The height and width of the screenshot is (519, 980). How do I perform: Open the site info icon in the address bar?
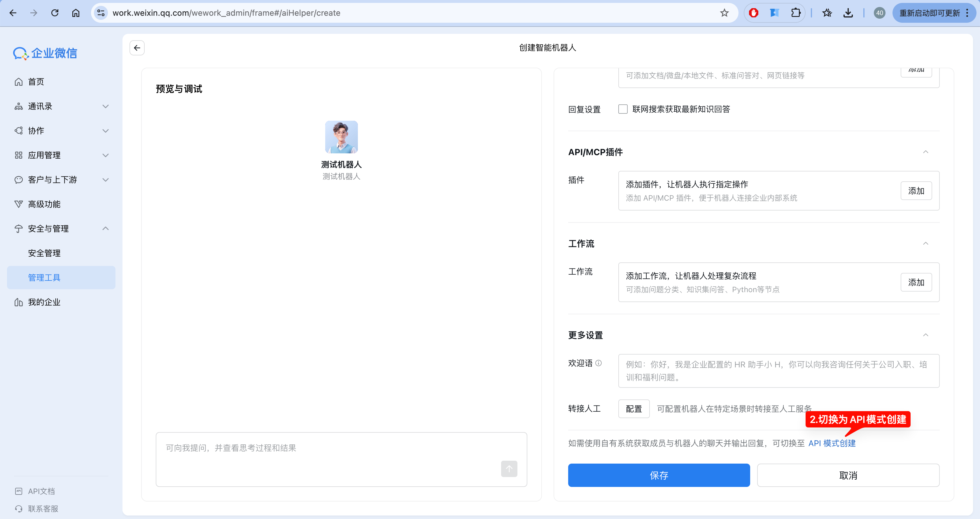pyautogui.click(x=101, y=13)
